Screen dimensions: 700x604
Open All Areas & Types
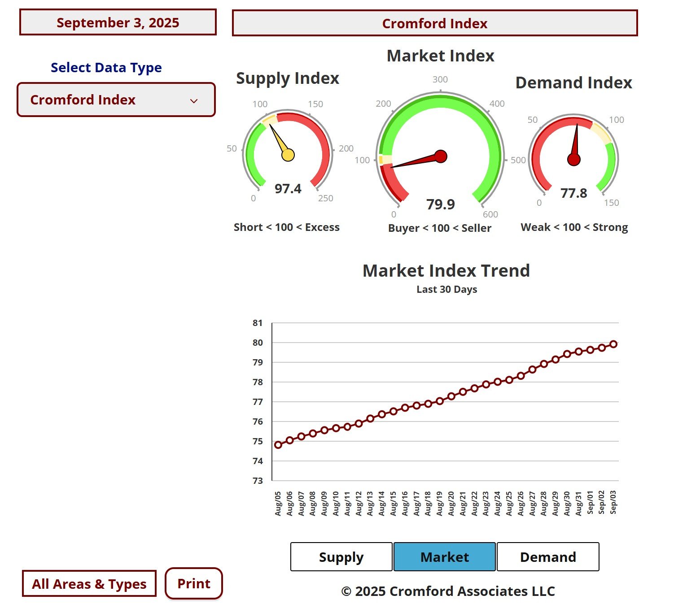[89, 583]
